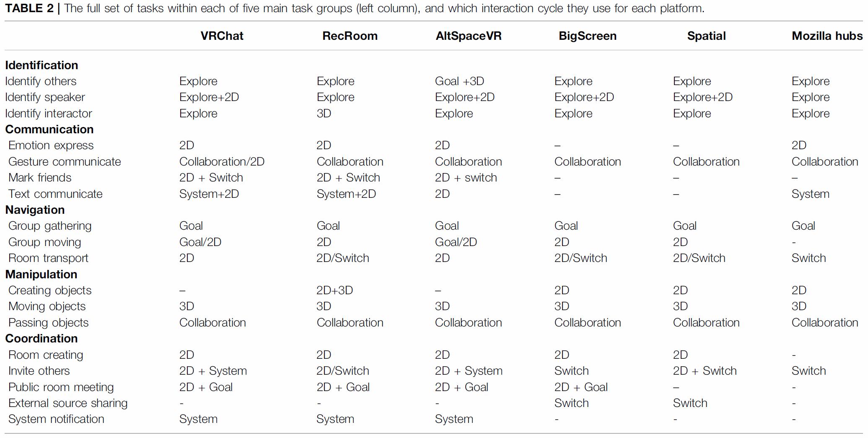Screen dimensions: 868x438
Task: Select the Identification group heading
Action: click(x=41, y=65)
